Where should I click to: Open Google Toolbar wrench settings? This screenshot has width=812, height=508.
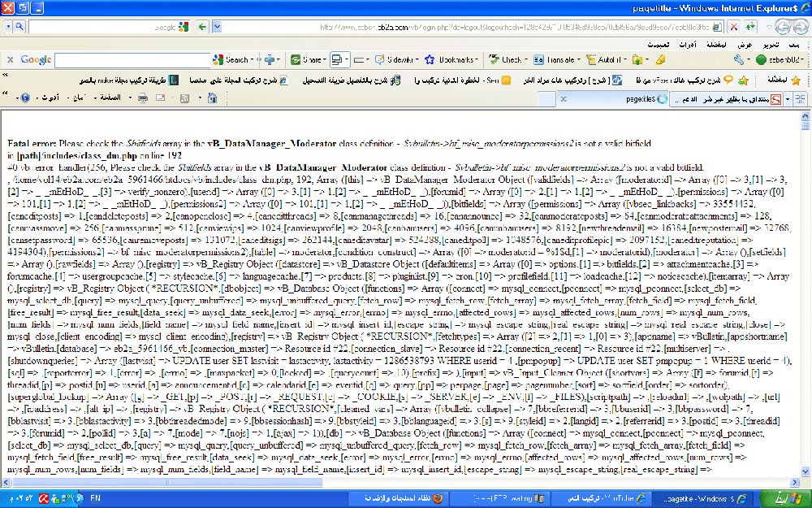pyautogui.click(x=739, y=59)
